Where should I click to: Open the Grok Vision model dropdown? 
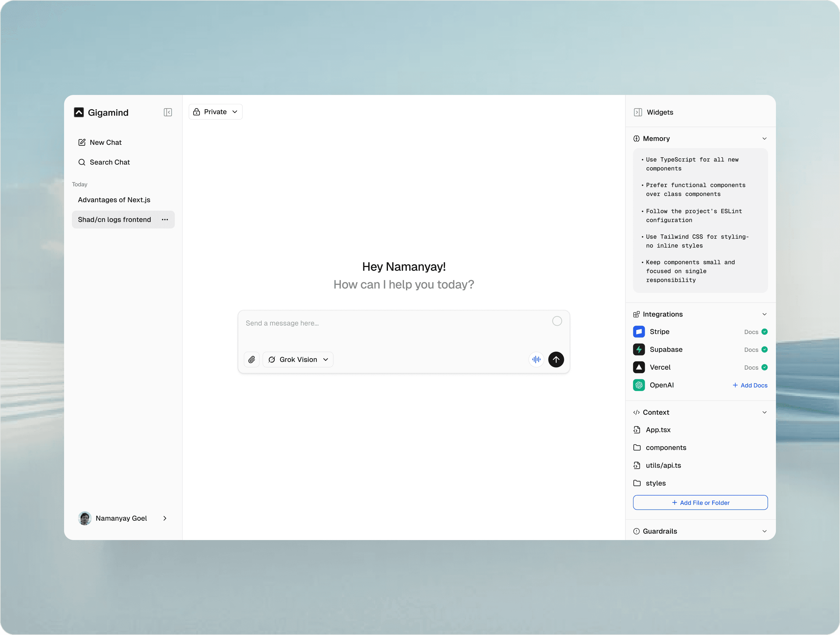pos(298,360)
